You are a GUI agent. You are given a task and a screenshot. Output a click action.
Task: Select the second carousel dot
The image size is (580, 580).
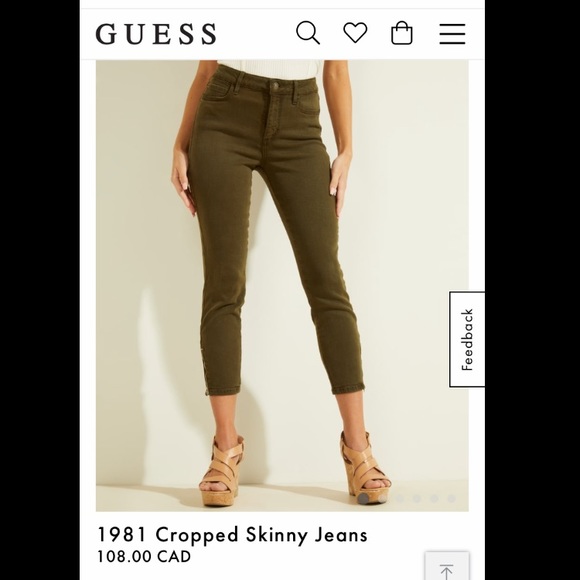382,499
